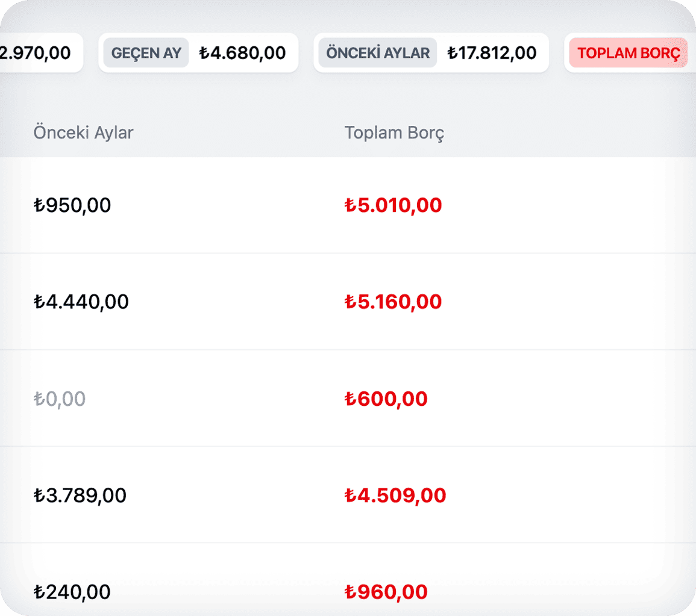Click the greyed ₺0,00 cell

tap(60, 399)
